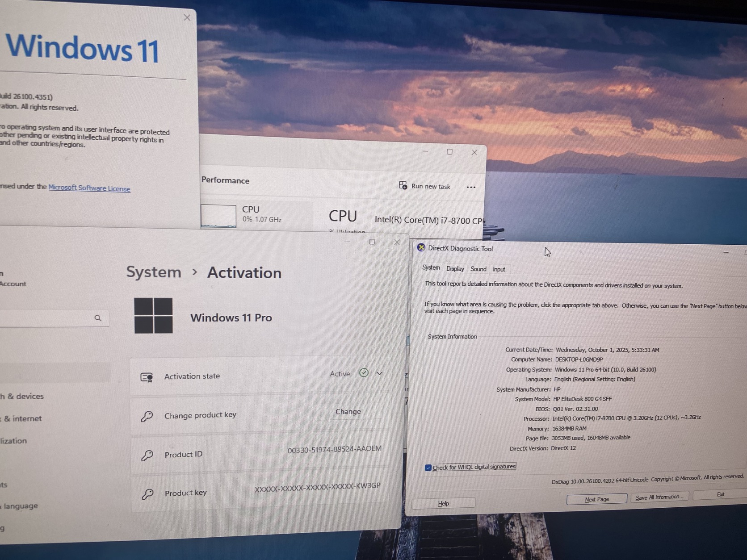Minimize the DirectX Diagnostic Tool window

point(726,252)
